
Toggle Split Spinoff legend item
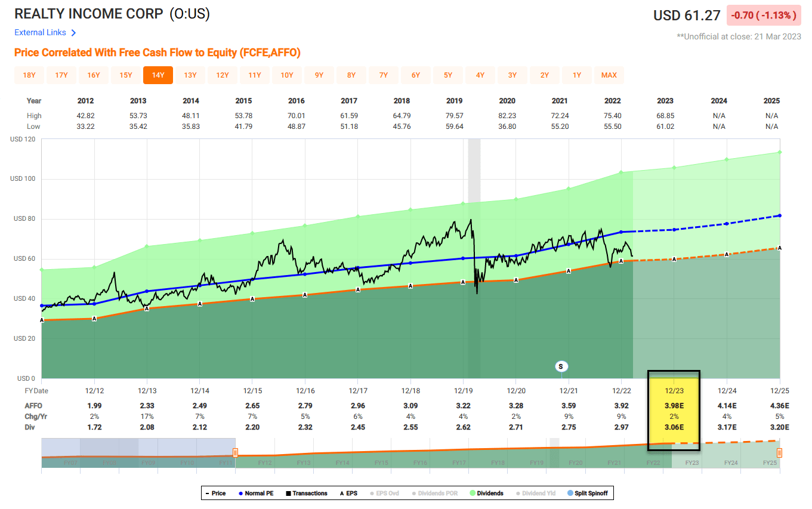coord(588,493)
